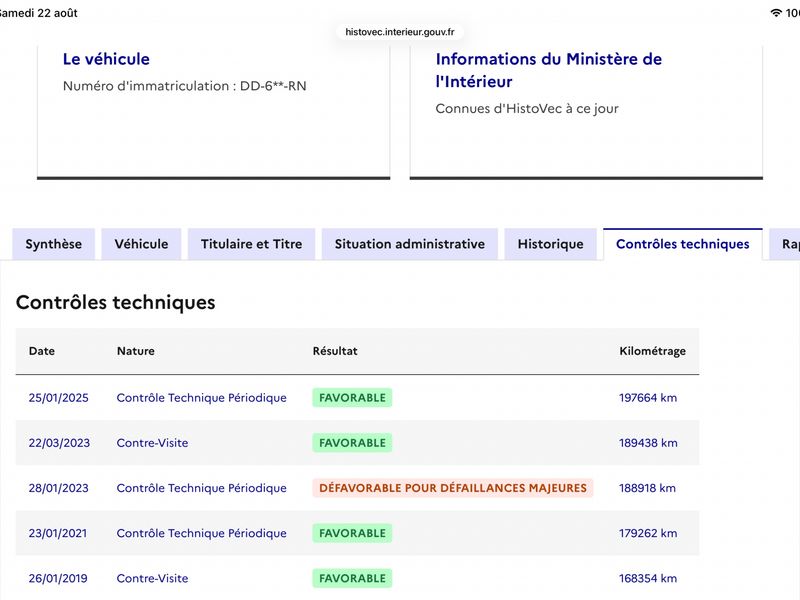Open the Titulaire et Titre tab
This screenshot has width=800, height=600.
[x=252, y=244]
